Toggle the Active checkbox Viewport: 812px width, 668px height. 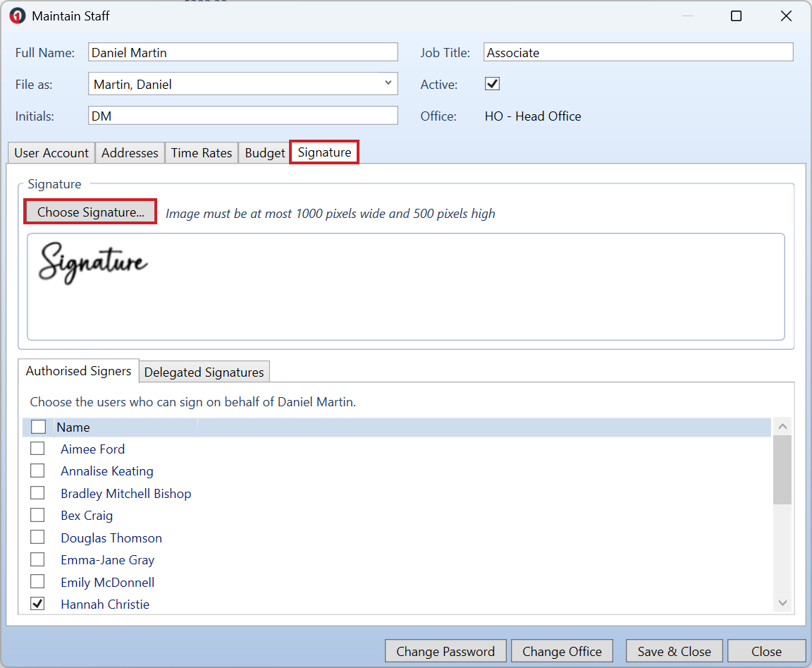[492, 84]
